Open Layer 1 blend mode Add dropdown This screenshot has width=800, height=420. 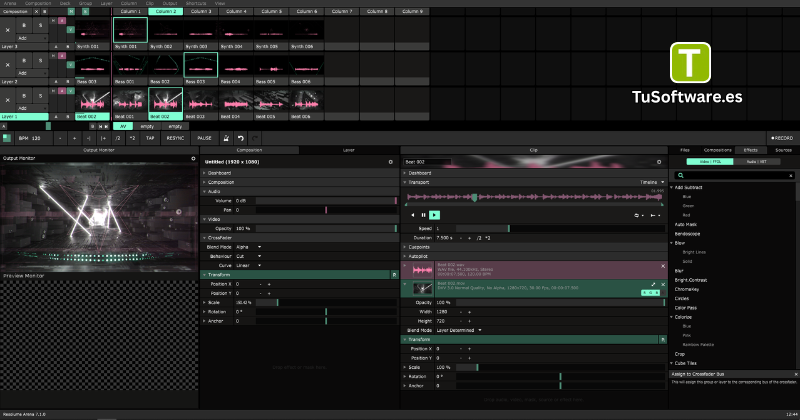(32, 108)
